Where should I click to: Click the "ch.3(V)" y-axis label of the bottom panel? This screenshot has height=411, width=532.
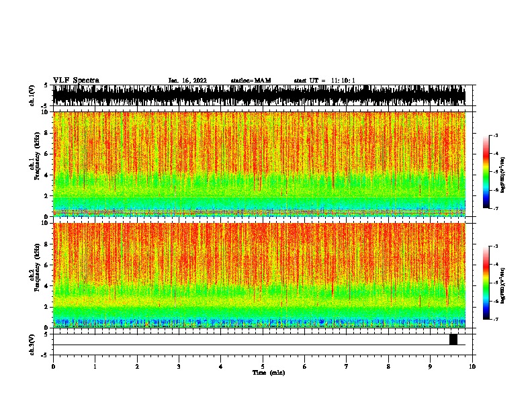[32, 345]
